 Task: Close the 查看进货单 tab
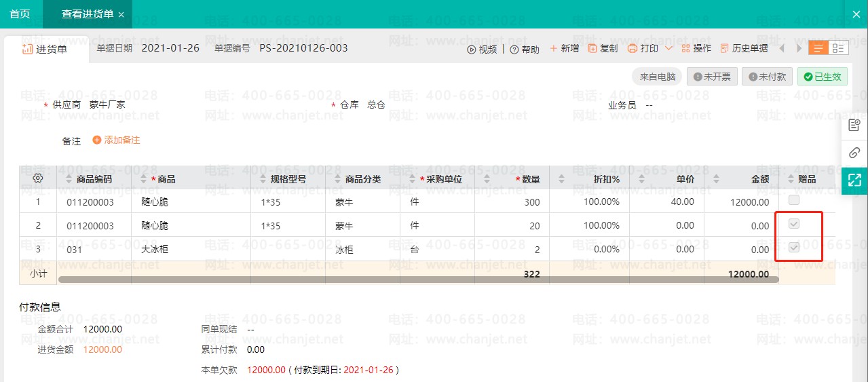point(121,15)
